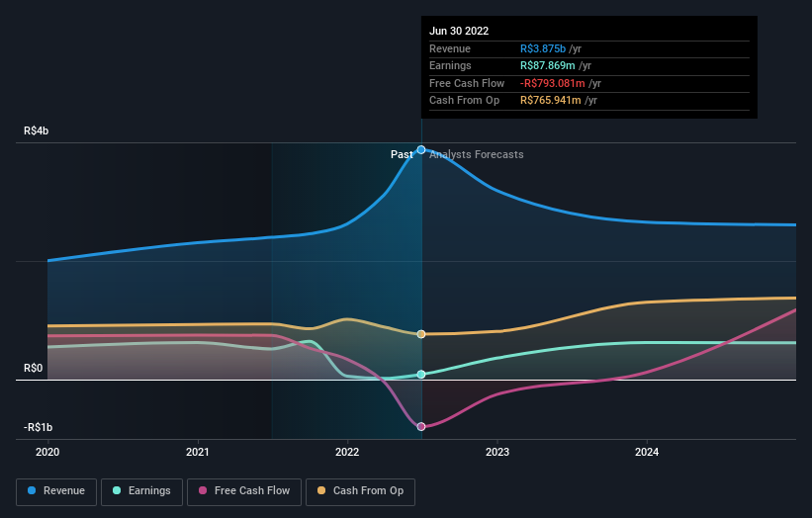Click the 2021 x-axis label
Screen dimensions: 812x518
pos(197,452)
